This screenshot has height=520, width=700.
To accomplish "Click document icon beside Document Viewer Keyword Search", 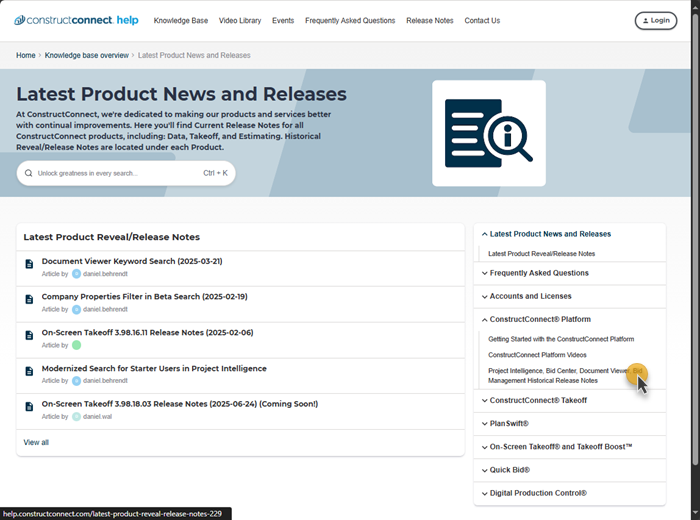I will (29, 264).
